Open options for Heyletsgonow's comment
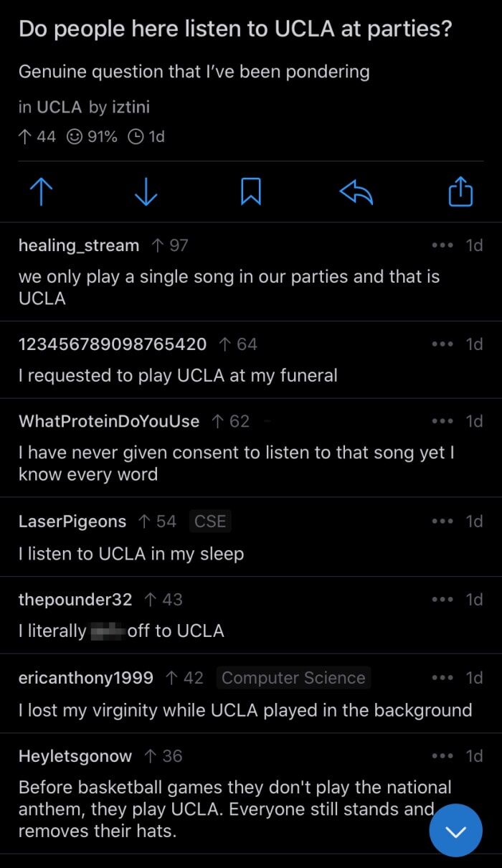 click(442, 756)
